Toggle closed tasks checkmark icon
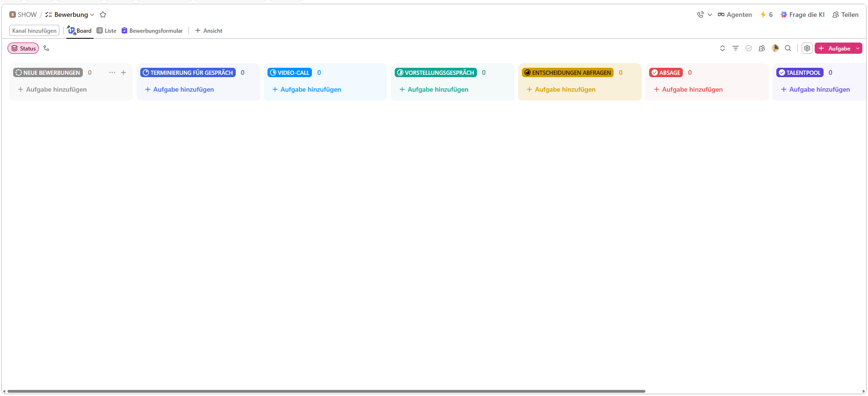The height and width of the screenshot is (396, 868). (749, 48)
